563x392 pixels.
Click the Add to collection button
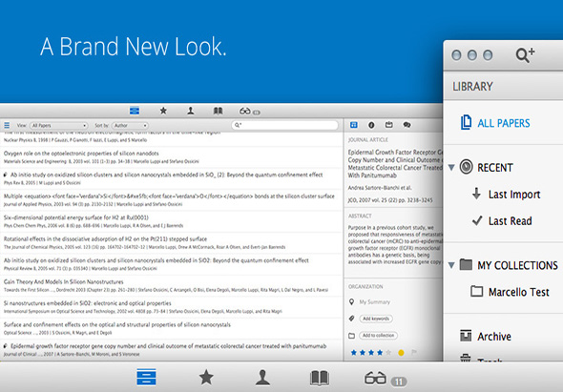[x=378, y=336]
